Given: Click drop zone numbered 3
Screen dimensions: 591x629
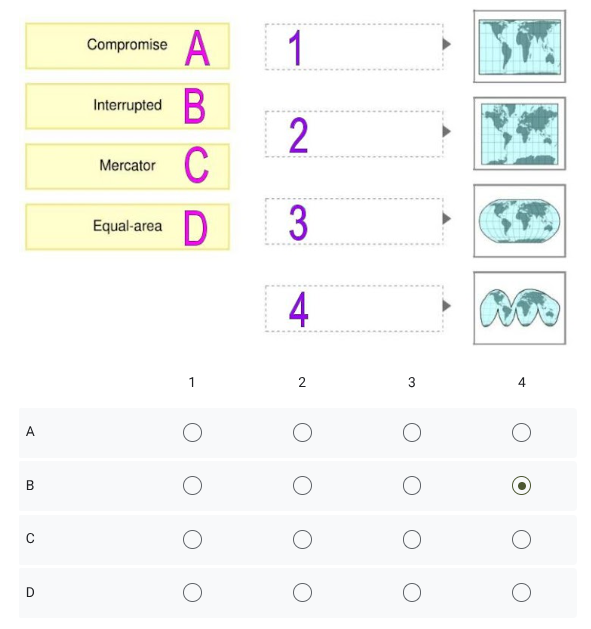Looking at the screenshot, I should [x=354, y=221].
